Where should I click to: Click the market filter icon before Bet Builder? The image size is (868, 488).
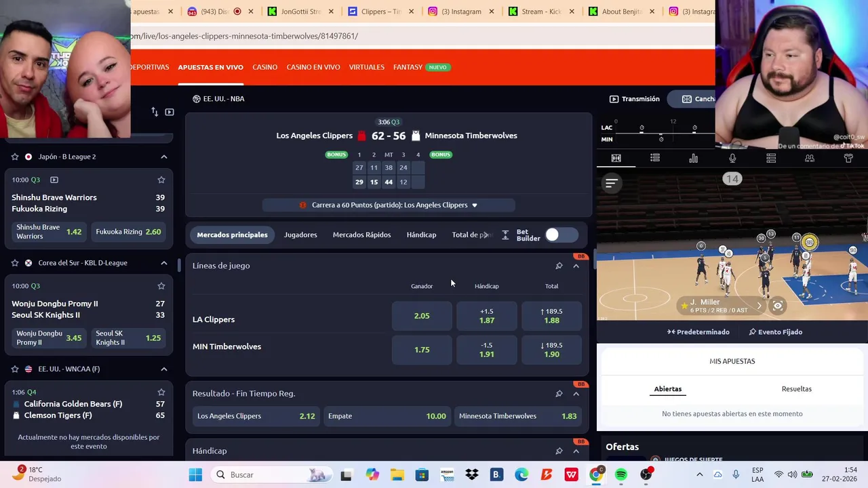(505, 235)
